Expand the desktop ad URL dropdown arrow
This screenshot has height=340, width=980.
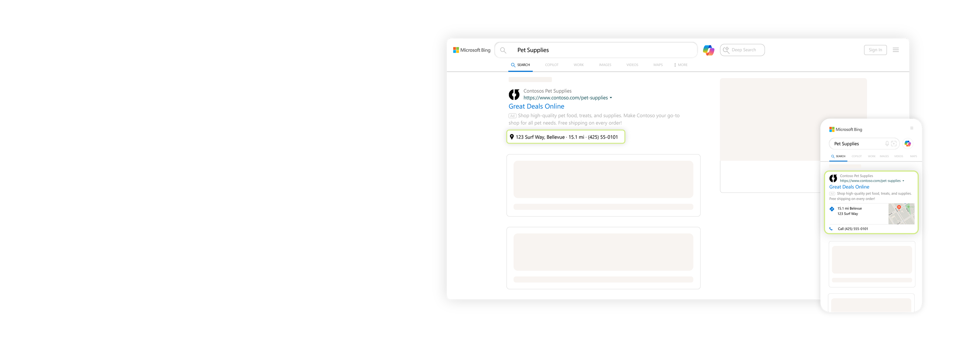611,98
